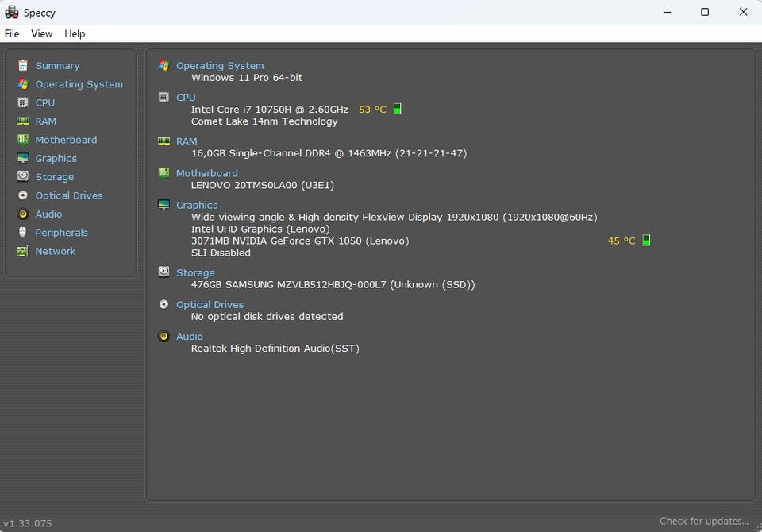The height and width of the screenshot is (532, 762).
Task: Click the Graphics monitor icon in sidebar
Action: click(x=23, y=158)
